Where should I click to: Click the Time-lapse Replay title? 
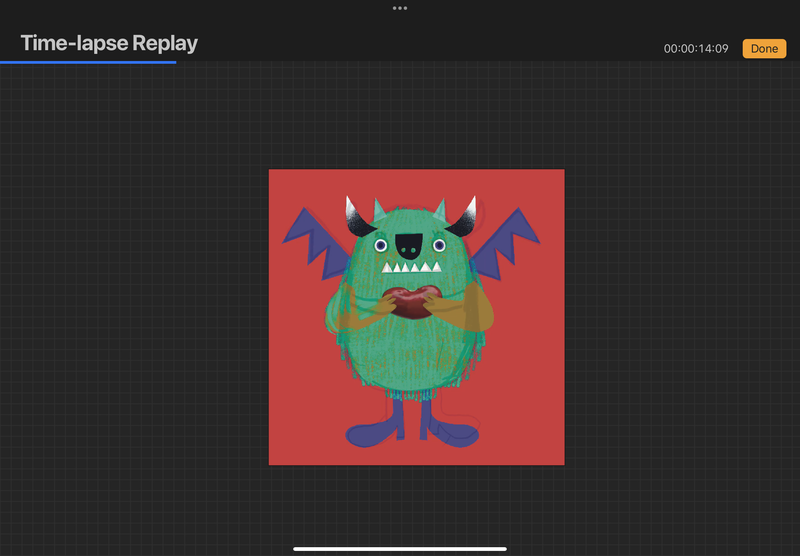[109, 43]
